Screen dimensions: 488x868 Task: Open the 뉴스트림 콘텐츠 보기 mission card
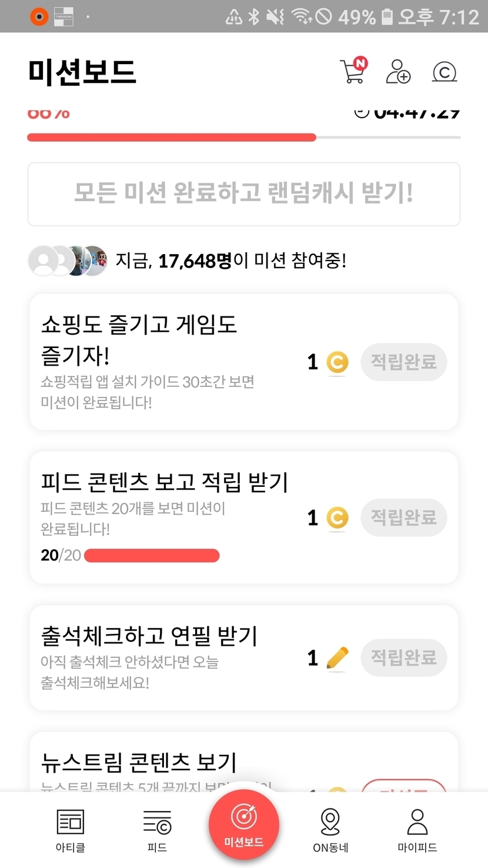tap(139, 762)
